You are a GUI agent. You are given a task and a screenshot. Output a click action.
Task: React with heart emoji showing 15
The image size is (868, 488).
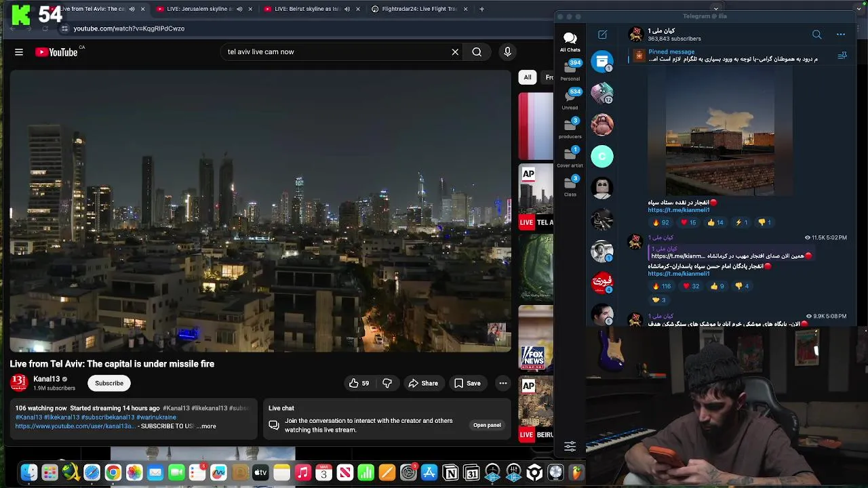click(688, 222)
